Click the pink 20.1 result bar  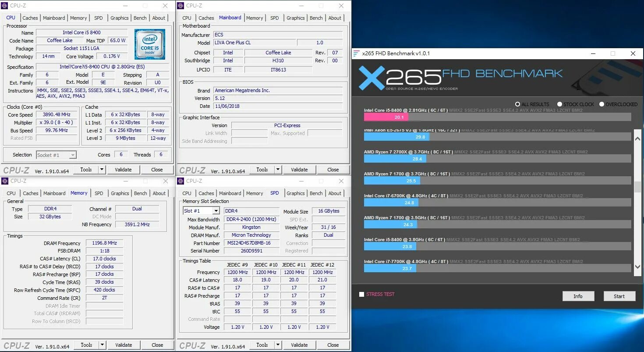(x=386, y=117)
